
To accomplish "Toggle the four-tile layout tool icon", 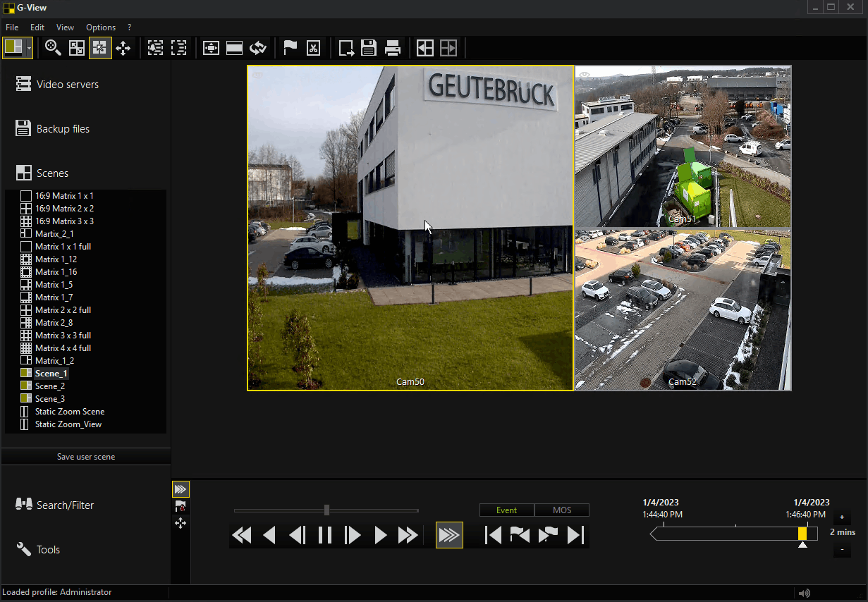I will click(x=76, y=48).
